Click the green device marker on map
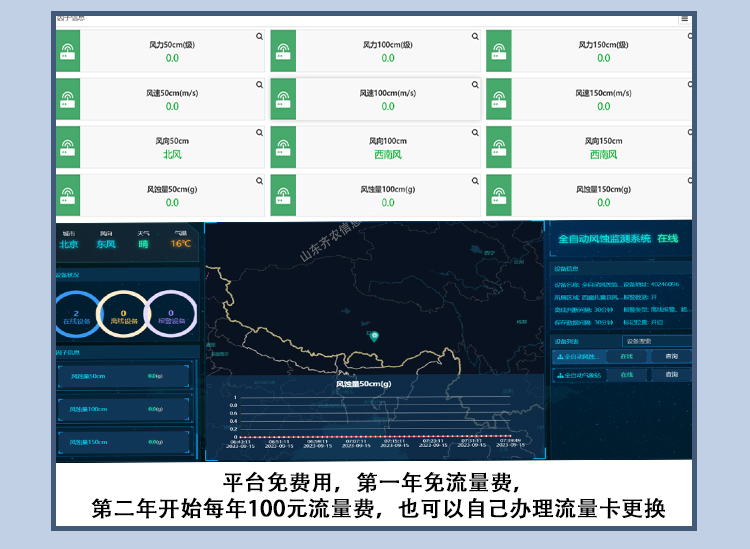 [374, 335]
